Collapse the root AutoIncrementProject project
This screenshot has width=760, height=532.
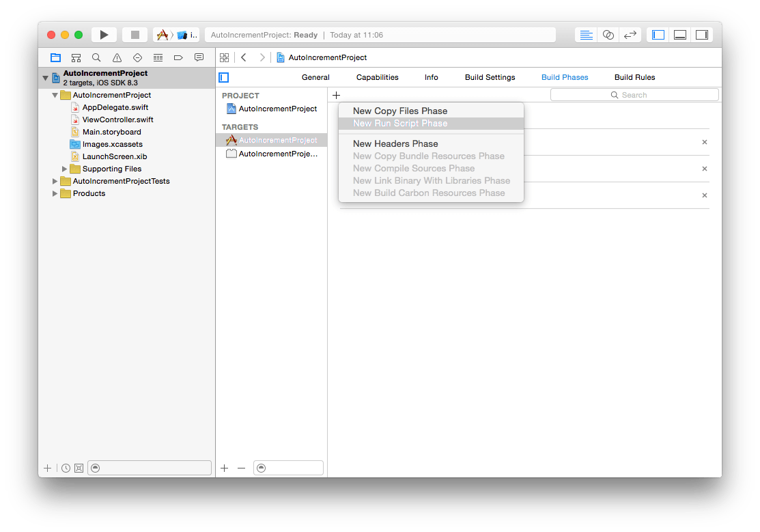point(45,78)
